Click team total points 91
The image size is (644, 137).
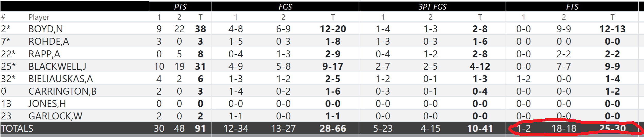pyautogui.click(x=200, y=128)
